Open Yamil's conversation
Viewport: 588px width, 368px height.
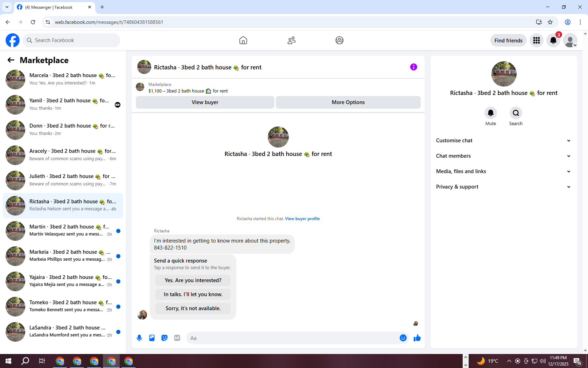63,105
